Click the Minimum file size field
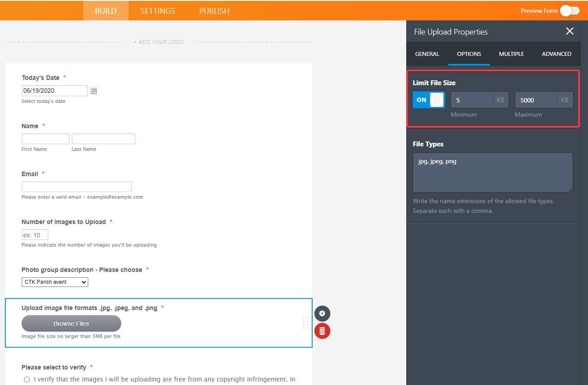This screenshot has width=588, height=385. pyautogui.click(x=471, y=100)
